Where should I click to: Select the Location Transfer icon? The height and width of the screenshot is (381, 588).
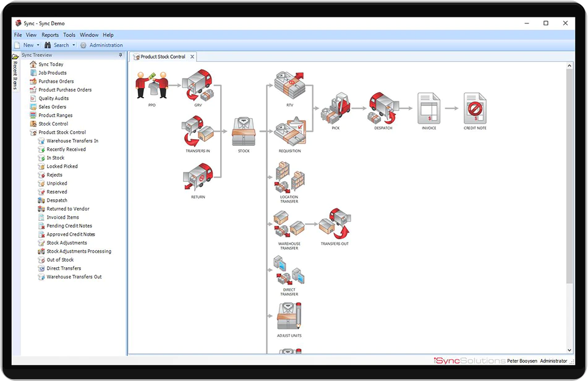pyautogui.click(x=290, y=177)
